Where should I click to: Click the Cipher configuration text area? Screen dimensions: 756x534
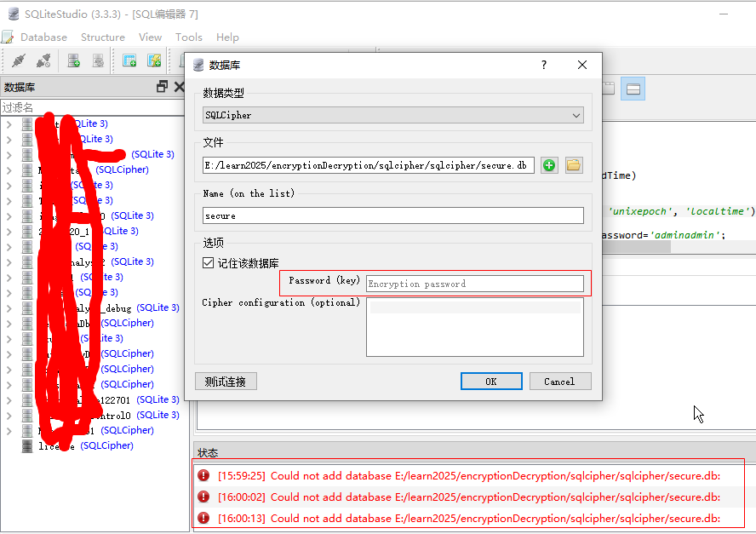click(x=475, y=327)
